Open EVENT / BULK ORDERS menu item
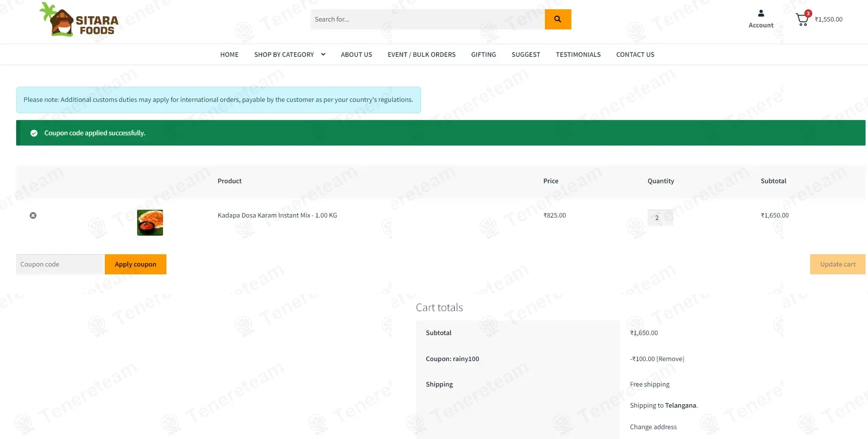 tap(422, 55)
